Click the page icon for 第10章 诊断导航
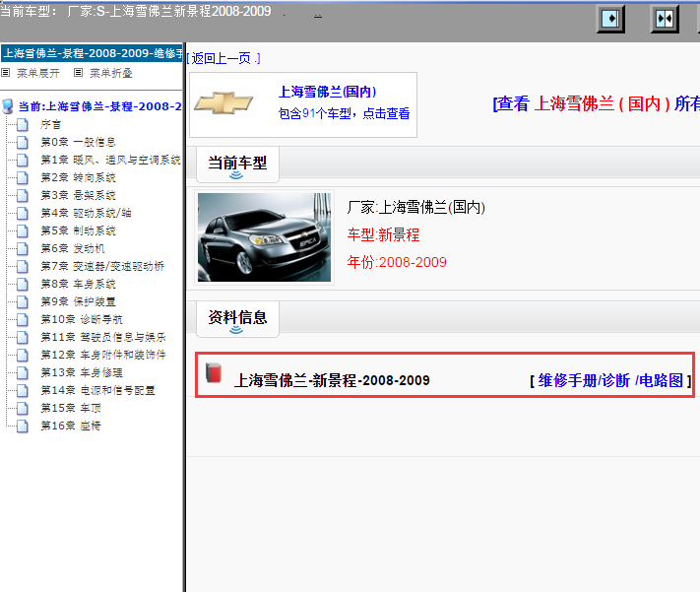The image size is (700, 592). point(23,319)
